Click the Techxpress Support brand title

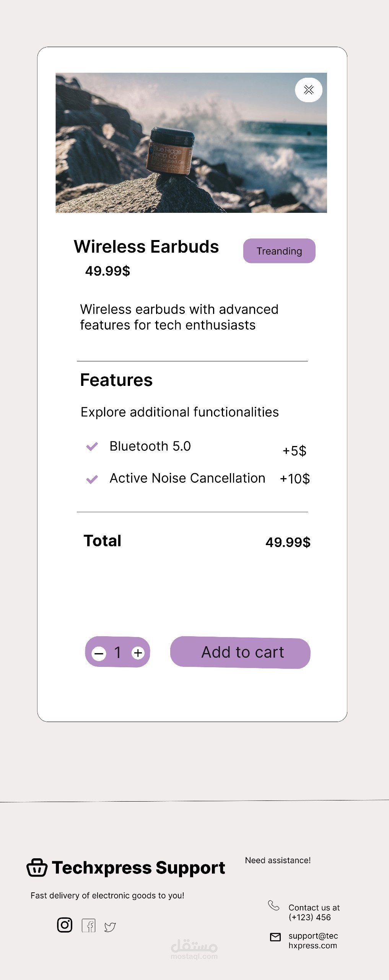tap(138, 868)
